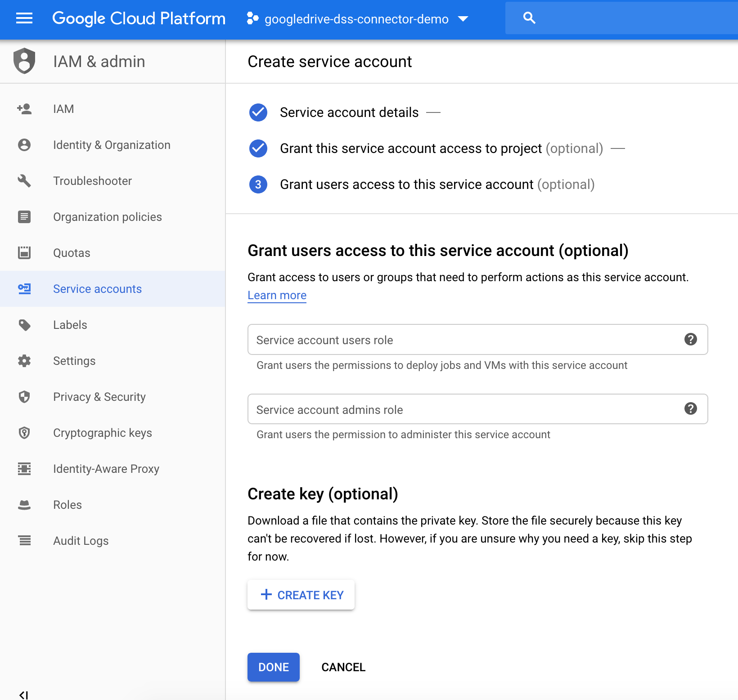Click the DONE button

coord(274,667)
